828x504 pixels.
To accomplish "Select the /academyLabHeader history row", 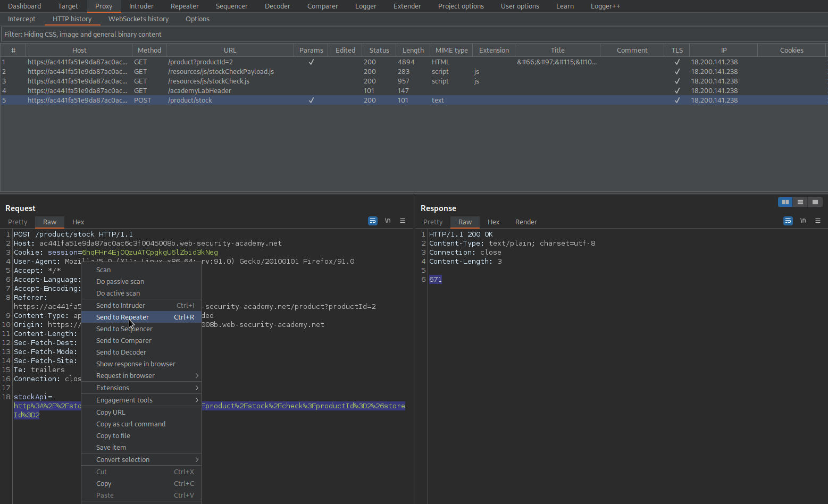I will [x=414, y=90].
